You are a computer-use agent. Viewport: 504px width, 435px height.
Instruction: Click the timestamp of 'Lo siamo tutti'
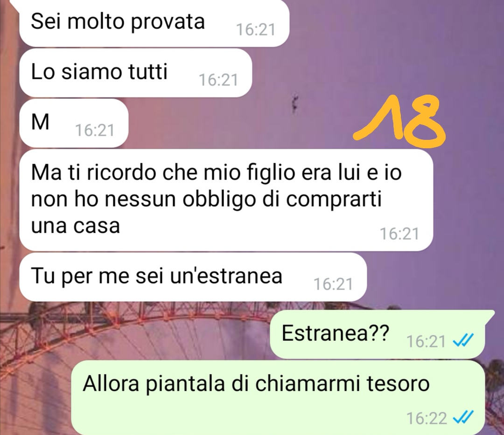[218, 80]
